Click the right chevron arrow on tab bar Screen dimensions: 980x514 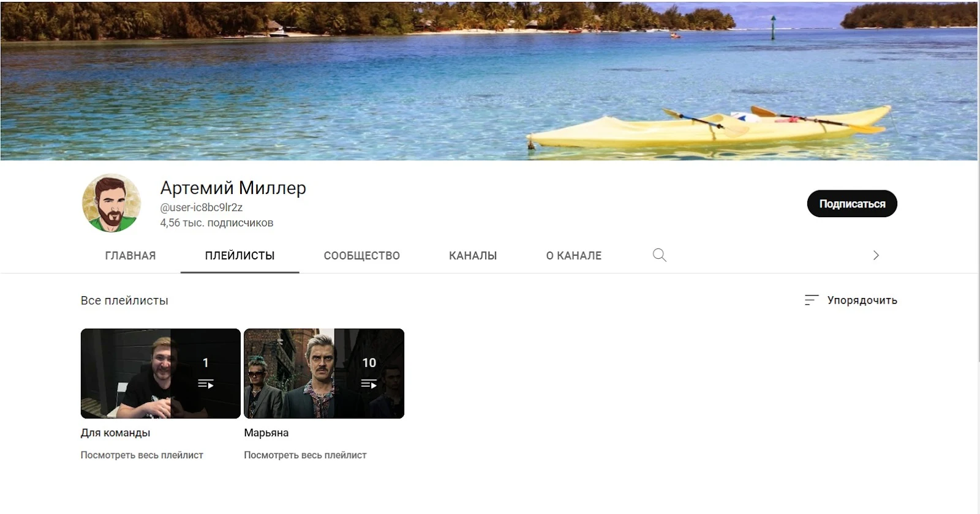tap(876, 255)
